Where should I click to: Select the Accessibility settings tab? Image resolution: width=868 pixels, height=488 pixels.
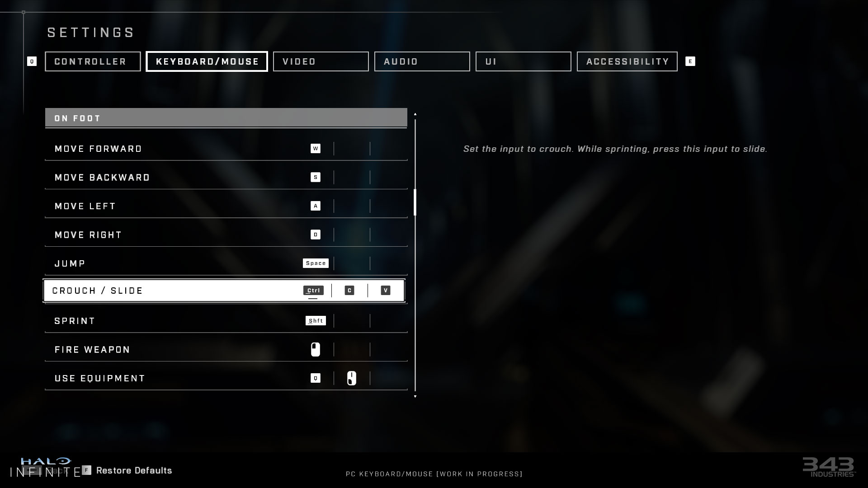(627, 61)
